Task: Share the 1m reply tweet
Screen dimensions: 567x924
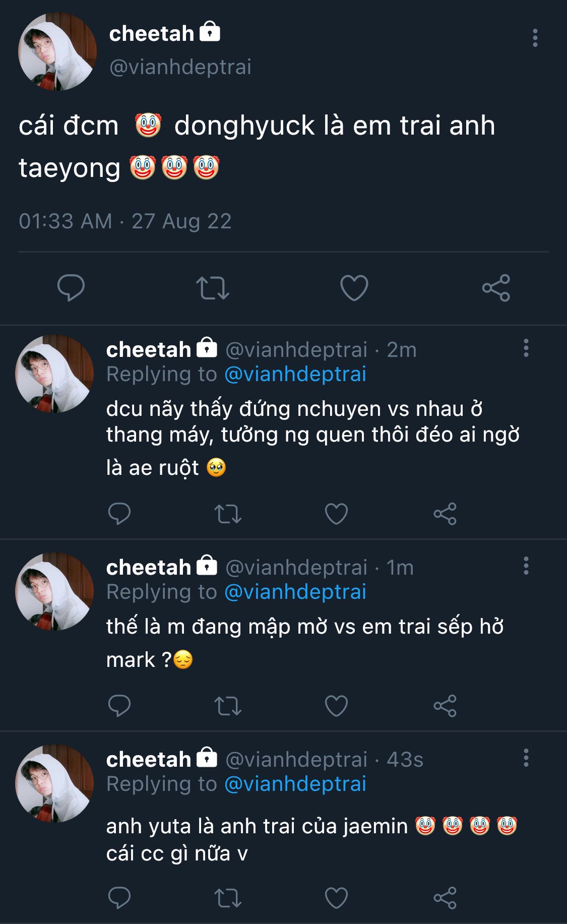Action: click(445, 705)
